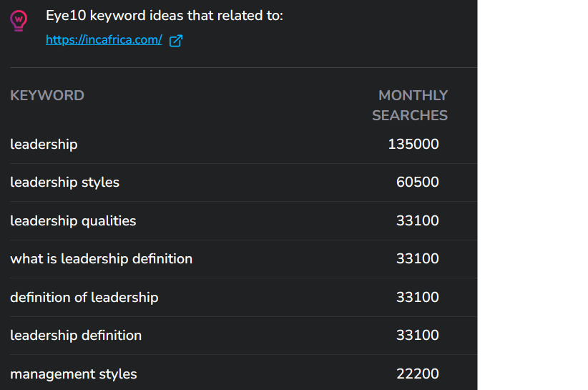Click the 60500 monthly searches value

(x=418, y=182)
